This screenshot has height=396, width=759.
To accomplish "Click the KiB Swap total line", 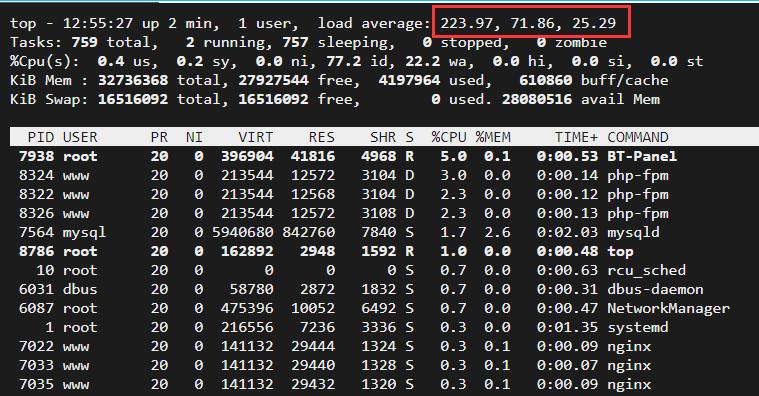I will 335,99.
